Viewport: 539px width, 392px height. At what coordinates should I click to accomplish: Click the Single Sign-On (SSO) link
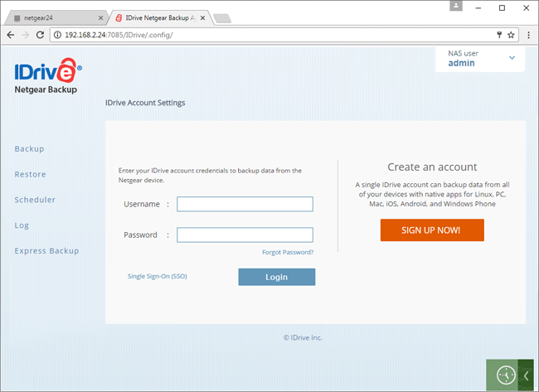click(x=157, y=276)
